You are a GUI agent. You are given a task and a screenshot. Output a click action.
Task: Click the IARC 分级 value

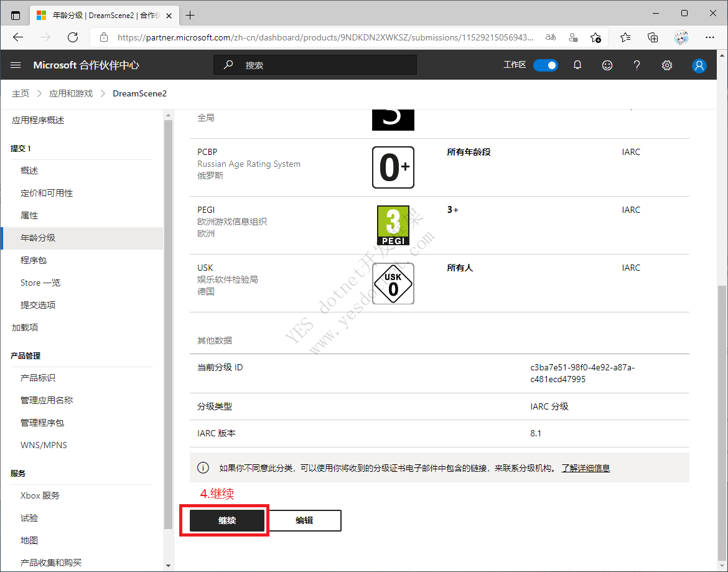[549, 406]
